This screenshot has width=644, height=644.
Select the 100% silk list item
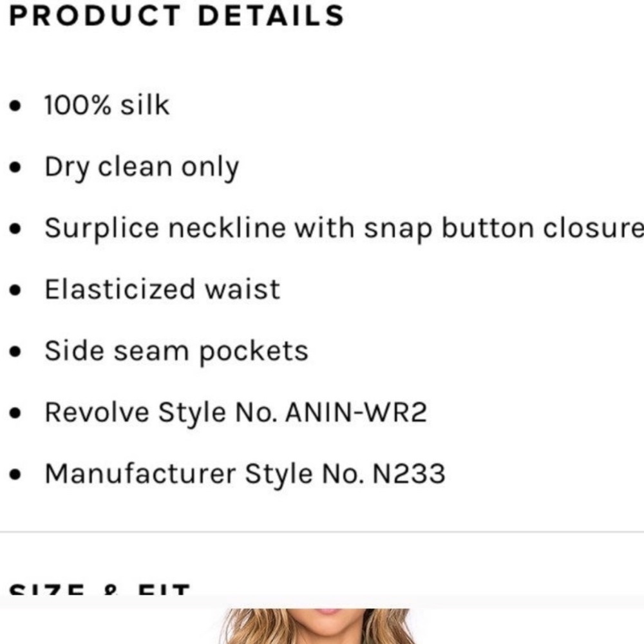pyautogui.click(x=107, y=105)
